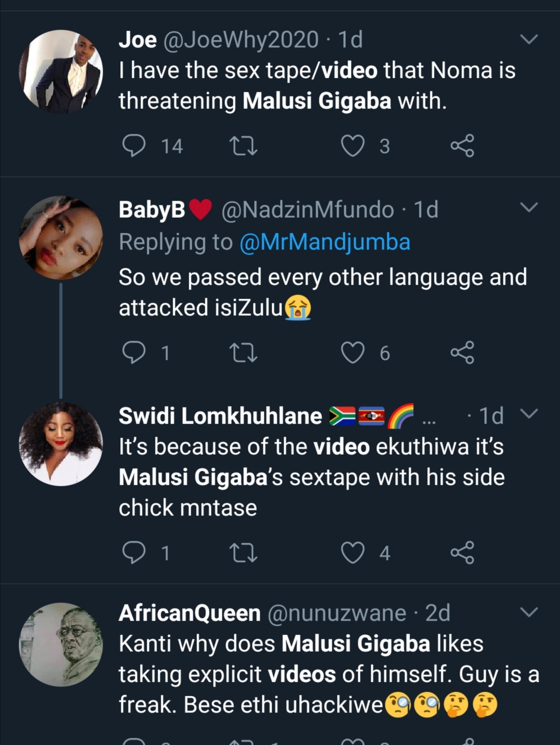
Task: Like BabyB's tweet with 6 likes
Action: coord(353,353)
